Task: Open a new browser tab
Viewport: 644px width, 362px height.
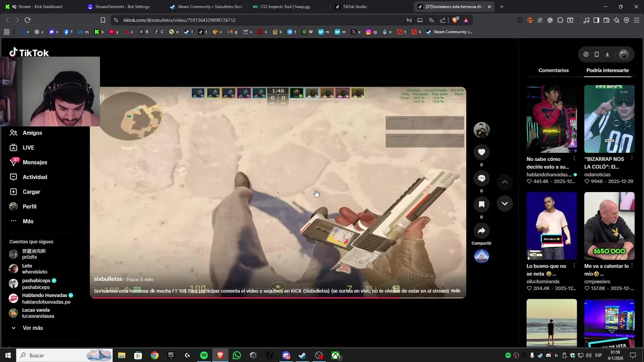Action: (502, 7)
